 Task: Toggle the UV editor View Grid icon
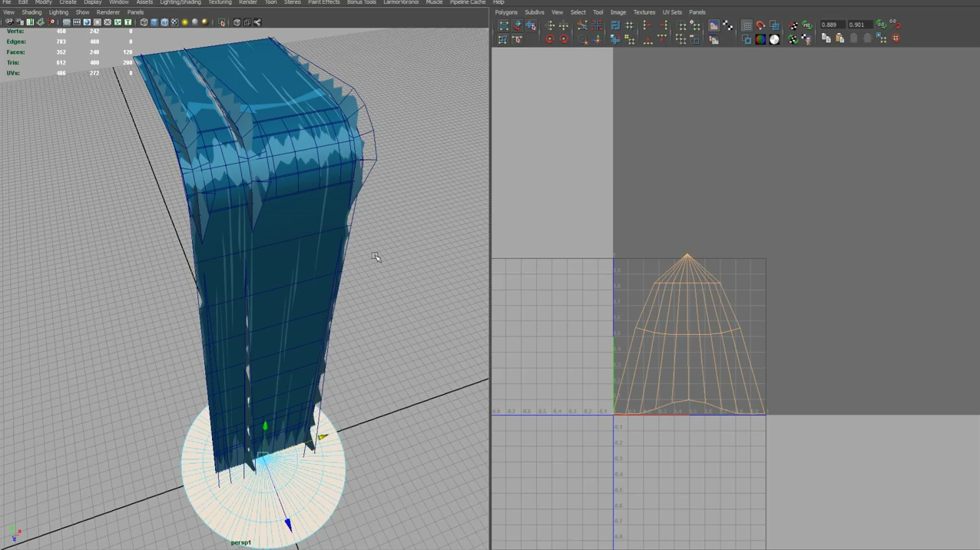747,25
